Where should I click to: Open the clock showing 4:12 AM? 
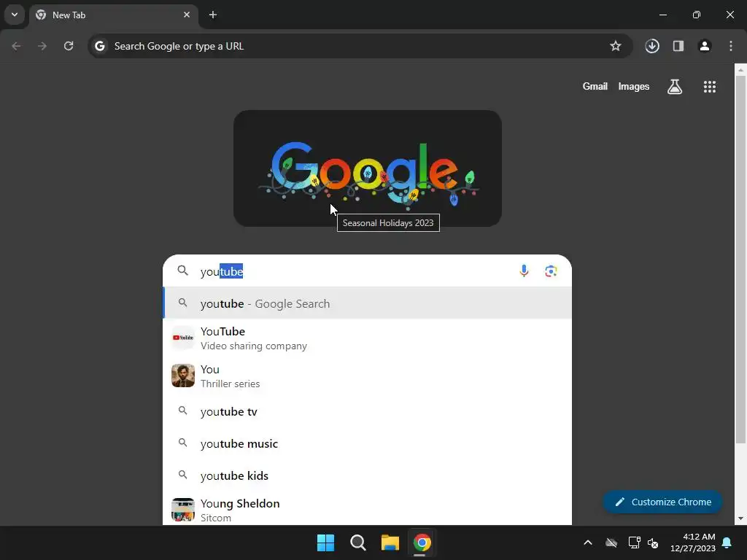coord(693,542)
